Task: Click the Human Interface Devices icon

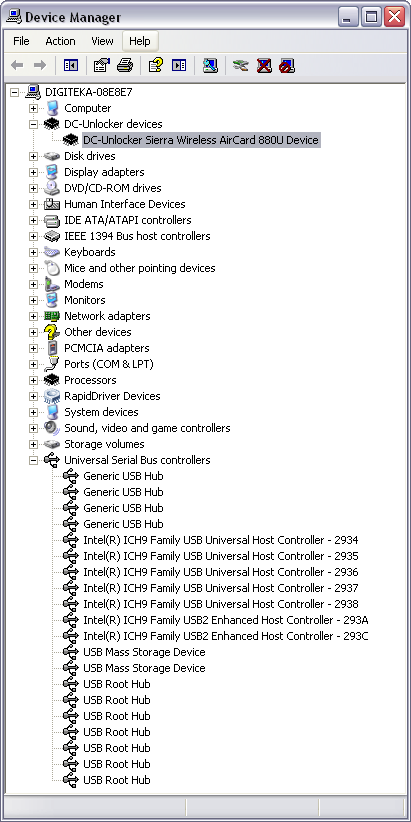Action: [51, 204]
